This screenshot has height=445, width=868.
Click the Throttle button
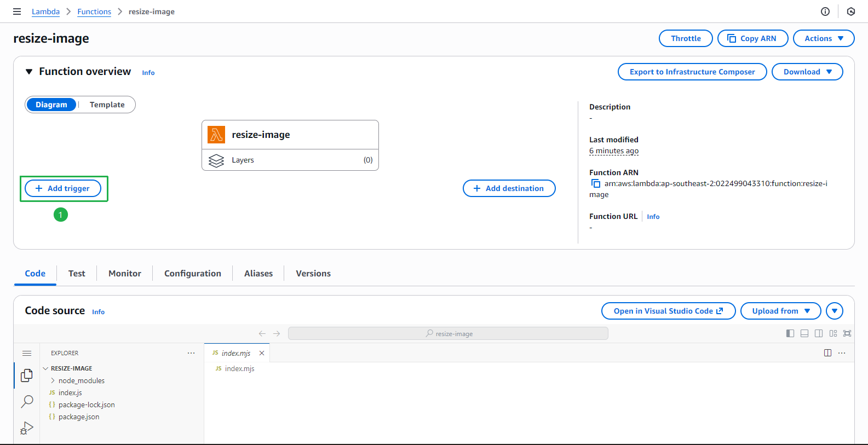click(686, 38)
